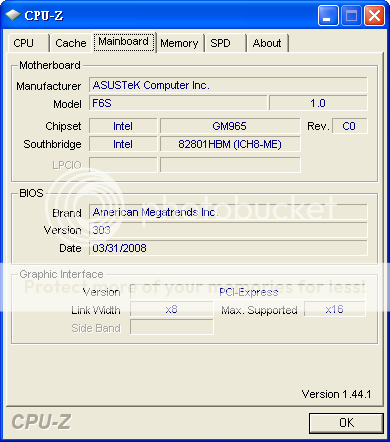The height and width of the screenshot is (442, 390).
Task: Click the Motherboard group heading
Action: (50, 65)
